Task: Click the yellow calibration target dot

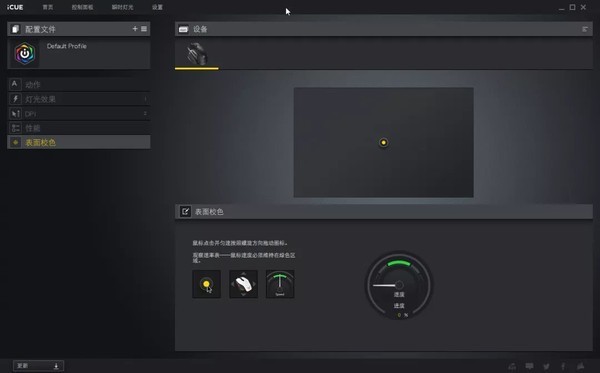Action: (383, 143)
